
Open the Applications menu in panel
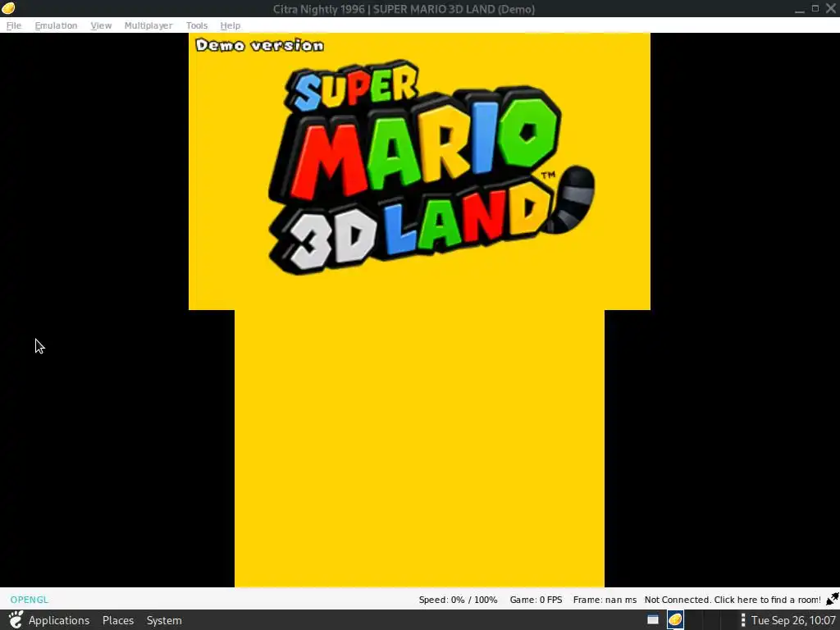[59, 620]
